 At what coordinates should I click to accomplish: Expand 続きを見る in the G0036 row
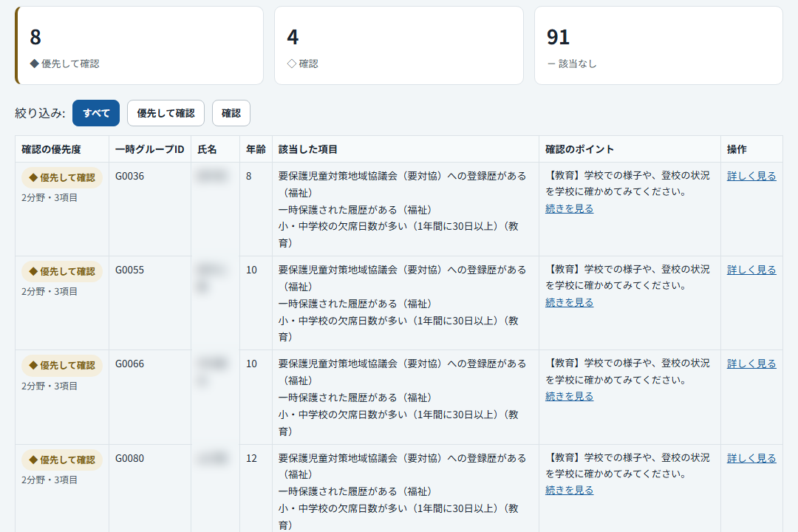click(x=569, y=208)
